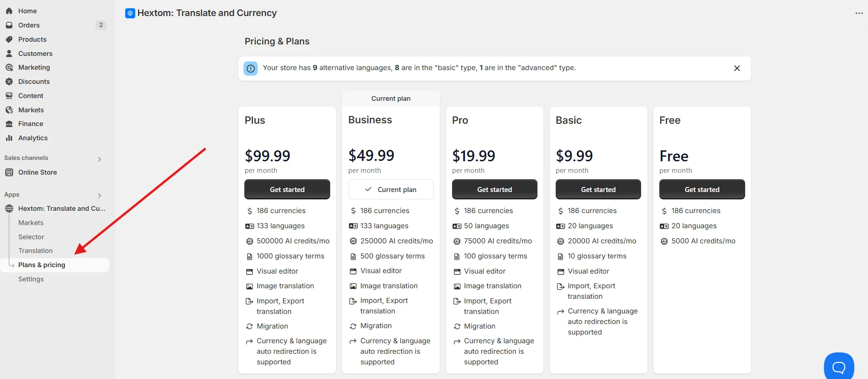This screenshot has height=379, width=868.
Task: Expand the Sales channels chevron
Action: 100,159
